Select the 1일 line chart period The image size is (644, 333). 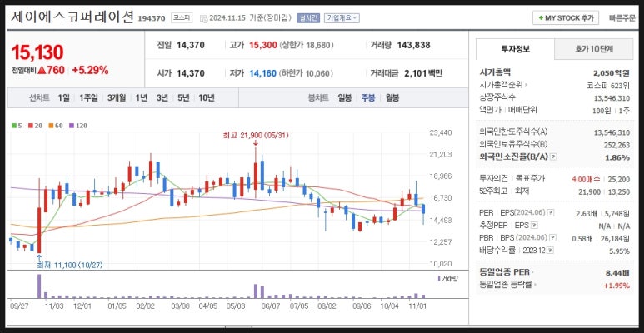[x=63, y=97]
